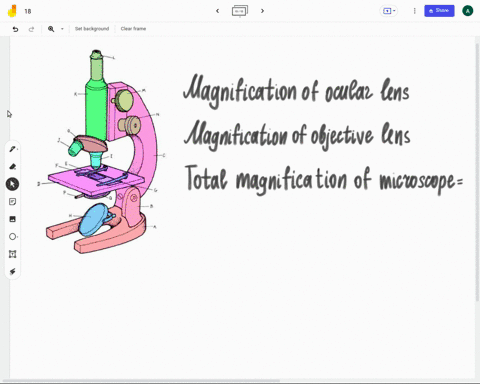Click the horizontal scrollbar at the bottom
This screenshot has height=384, width=480.
142,380
